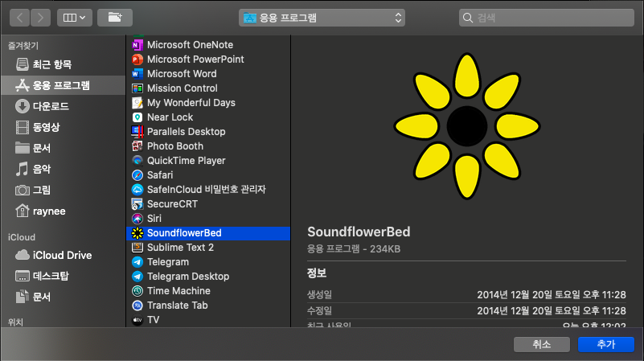Screen dimensions: 644x361
Task: Click the QuickTime Player app icon
Action: coord(137,161)
